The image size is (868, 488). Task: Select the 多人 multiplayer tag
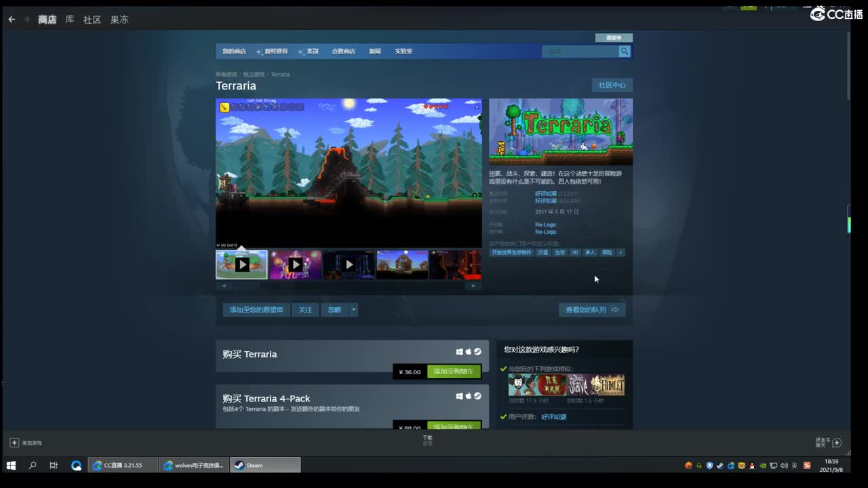tap(590, 253)
